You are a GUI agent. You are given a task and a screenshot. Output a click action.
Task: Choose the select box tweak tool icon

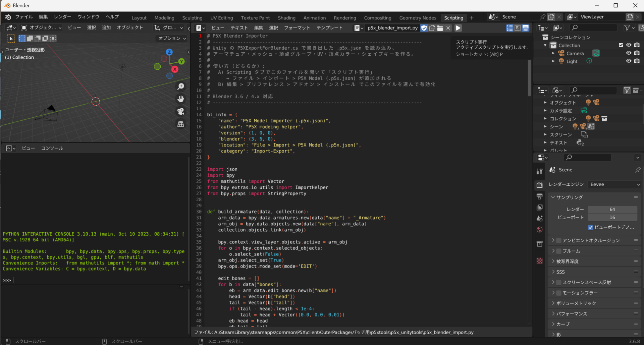tap(11, 39)
